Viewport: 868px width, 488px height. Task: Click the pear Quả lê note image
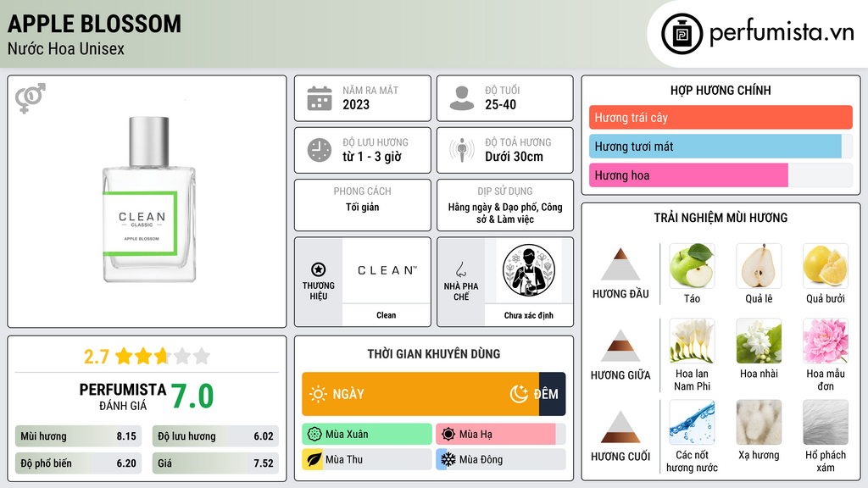coord(759,266)
